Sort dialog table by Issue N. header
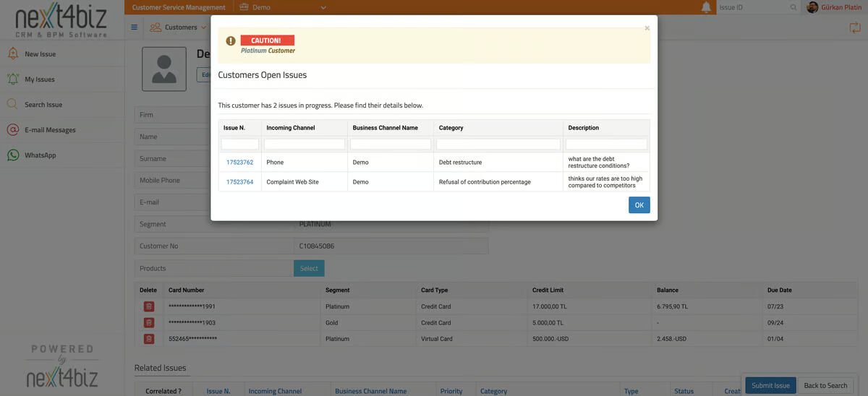868x396 pixels. pos(234,128)
